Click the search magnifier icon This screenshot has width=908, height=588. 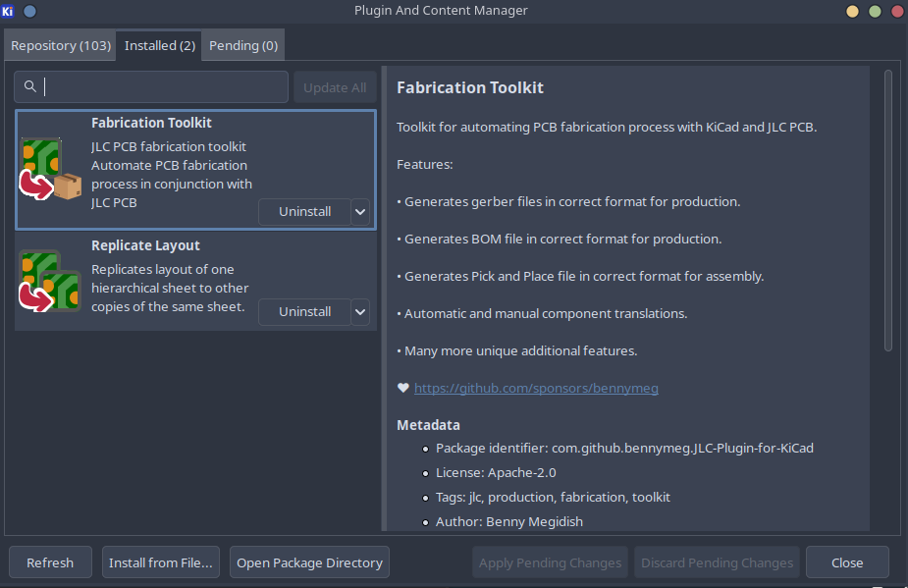30,87
